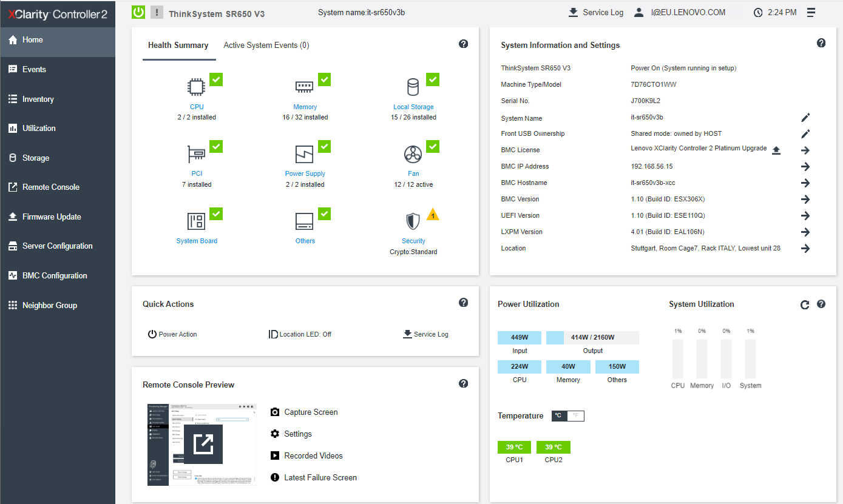Open the Security link
Image resolution: width=843 pixels, height=504 pixels.
click(x=413, y=241)
